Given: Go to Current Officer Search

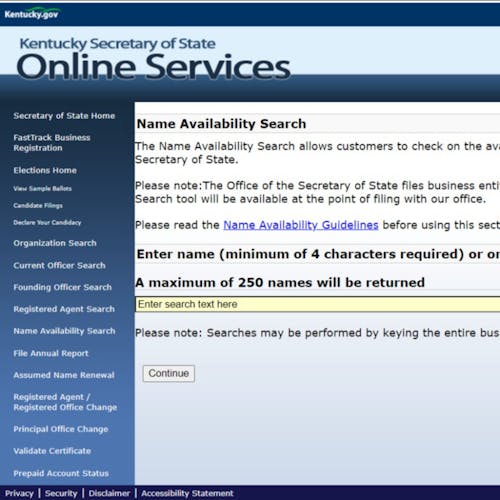Looking at the screenshot, I should (x=59, y=266).
